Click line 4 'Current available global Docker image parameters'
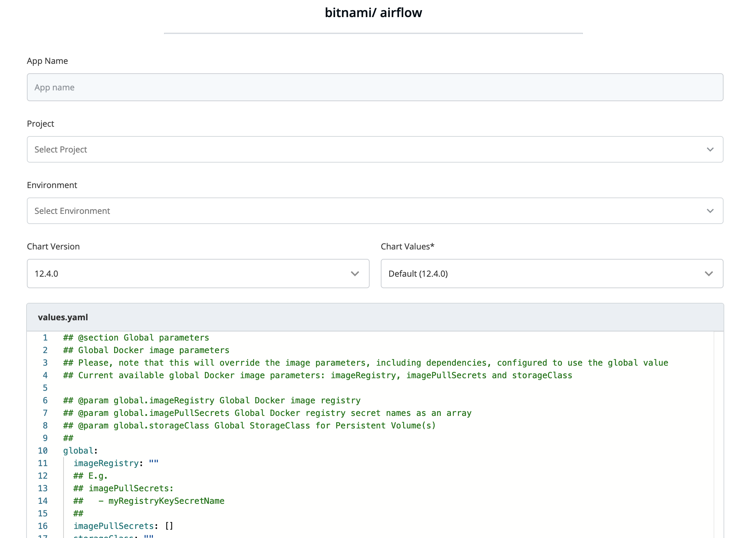The width and height of the screenshot is (756, 538). (x=318, y=375)
